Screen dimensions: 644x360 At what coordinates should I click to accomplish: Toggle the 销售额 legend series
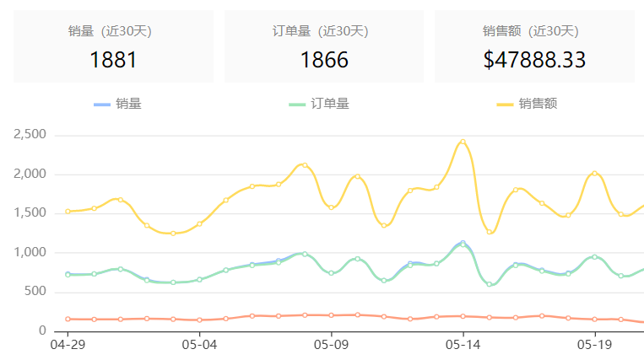coord(527,104)
